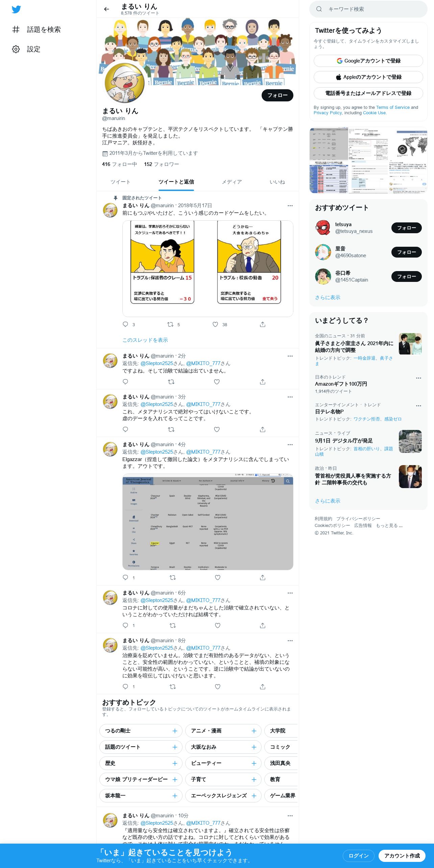Add 大坂なおみ topic with plus

coord(254,747)
